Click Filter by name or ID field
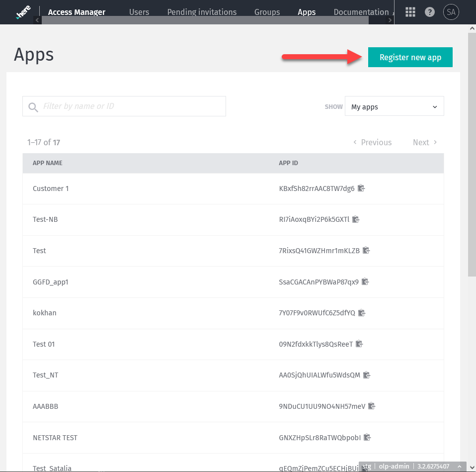 coord(124,106)
